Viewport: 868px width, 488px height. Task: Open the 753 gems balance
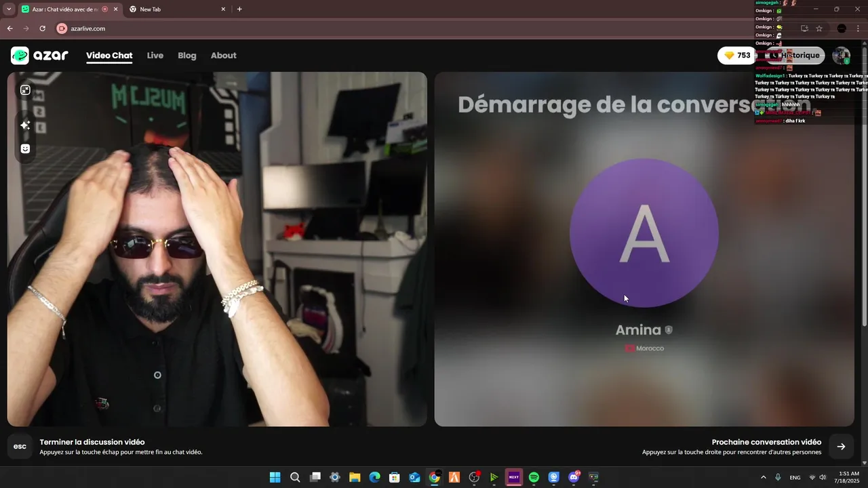click(x=737, y=56)
